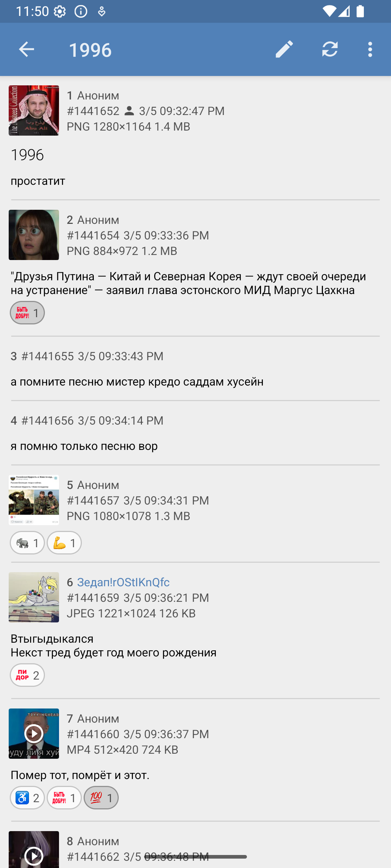Play the MP4 video in post 7
The height and width of the screenshot is (868, 391).
(x=34, y=733)
